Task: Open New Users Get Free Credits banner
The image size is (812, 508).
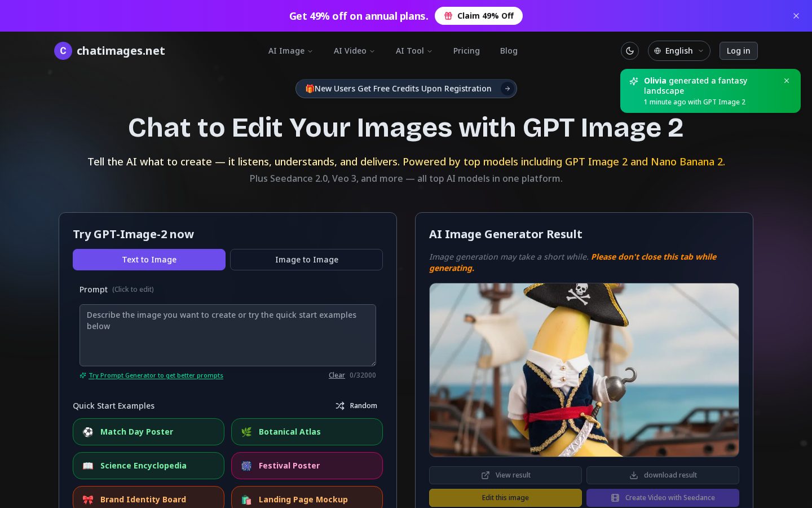Action: [x=406, y=89]
